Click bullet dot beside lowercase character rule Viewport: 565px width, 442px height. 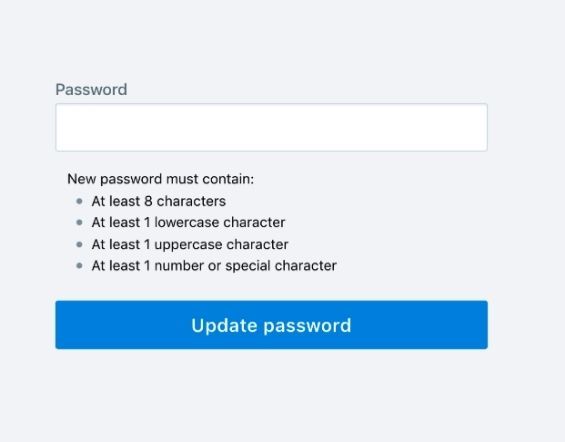click(80, 223)
